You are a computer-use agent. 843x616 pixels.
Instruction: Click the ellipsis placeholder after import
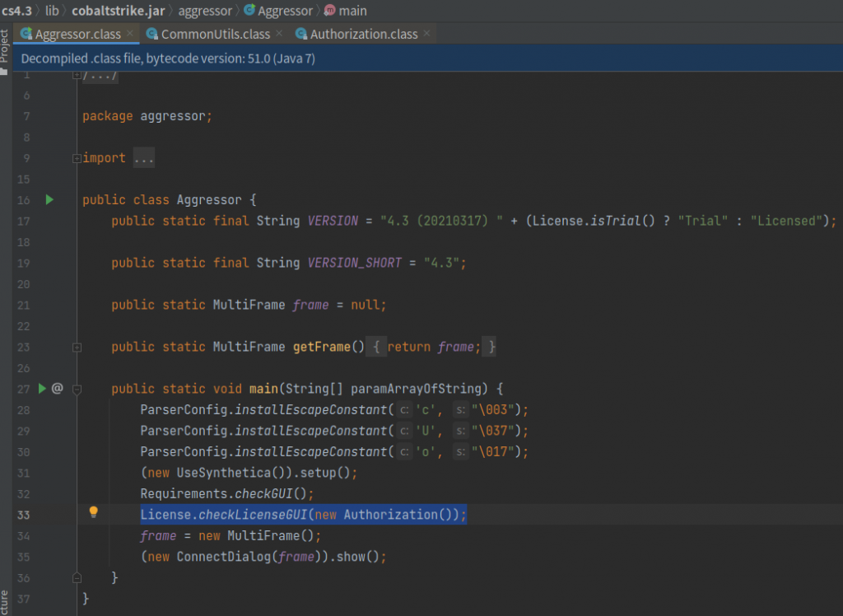[143, 158]
